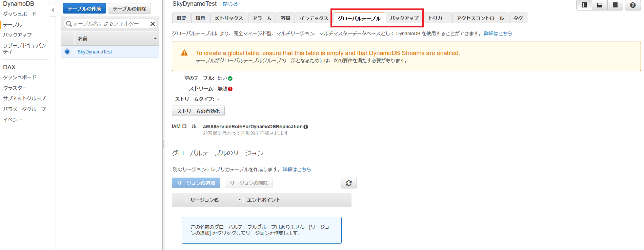
Task: Switch to bottom panel layout icon
Action: 600,5
